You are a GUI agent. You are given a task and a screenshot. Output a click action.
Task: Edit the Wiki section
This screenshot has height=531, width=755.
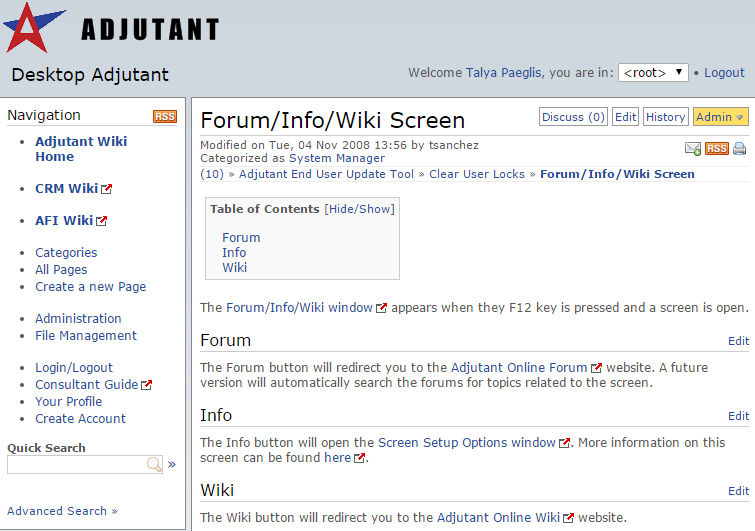(x=739, y=491)
